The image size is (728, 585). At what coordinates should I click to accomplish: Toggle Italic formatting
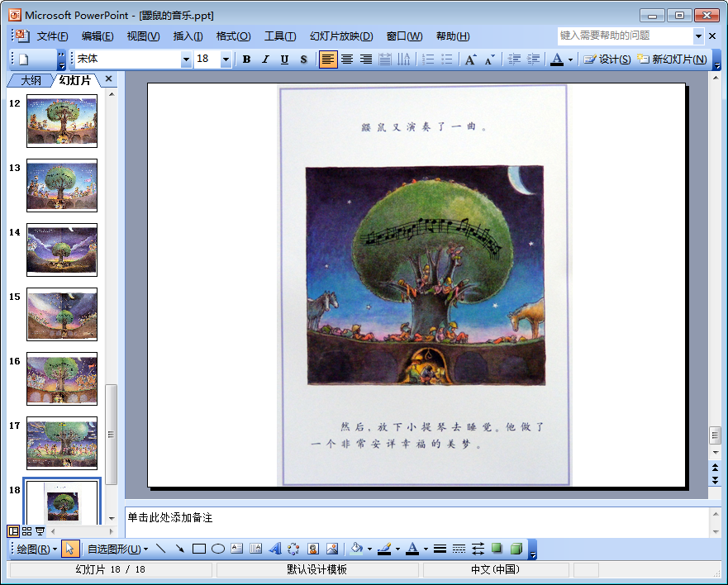(265, 59)
